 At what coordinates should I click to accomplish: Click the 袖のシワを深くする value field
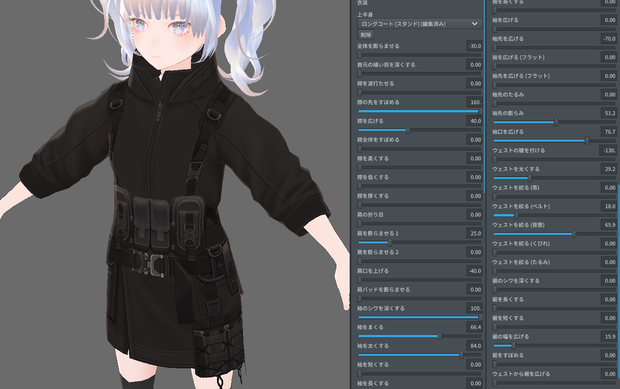(x=474, y=308)
